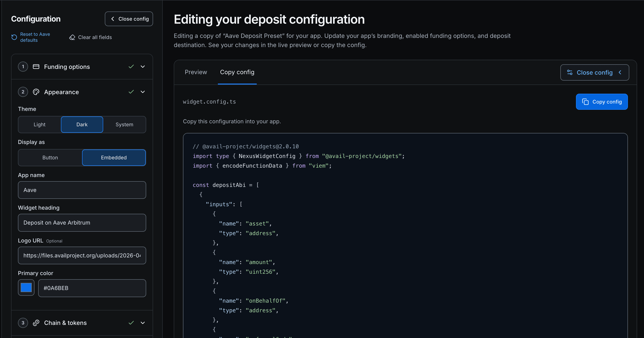Click the Funding options section title
This screenshot has height=338, width=644.
tap(67, 67)
